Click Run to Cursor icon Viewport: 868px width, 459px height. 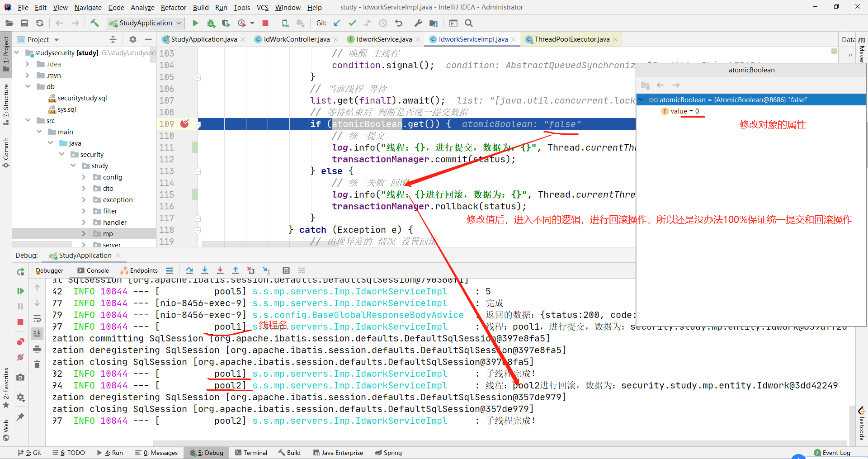coord(267,270)
